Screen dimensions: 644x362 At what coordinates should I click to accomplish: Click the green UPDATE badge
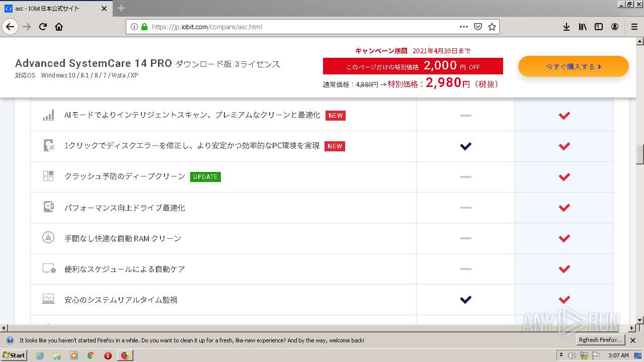pos(205,177)
